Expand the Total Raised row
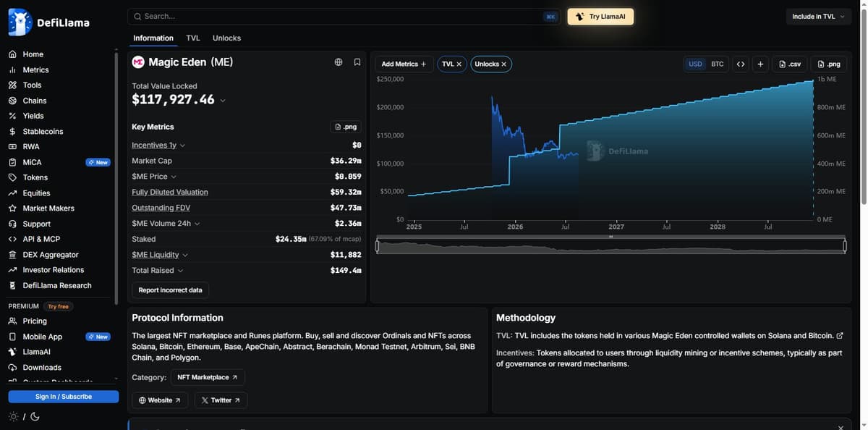 (180, 271)
